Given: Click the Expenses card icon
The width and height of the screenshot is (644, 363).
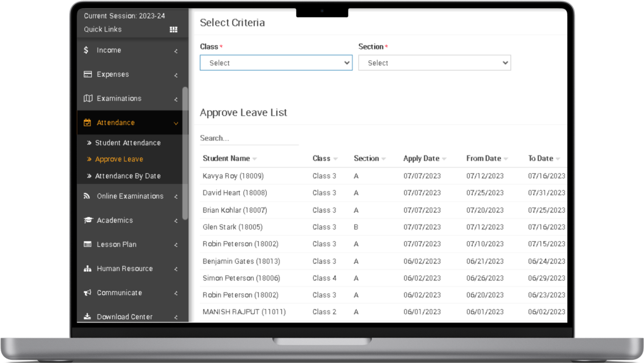Looking at the screenshot, I should pos(87,74).
